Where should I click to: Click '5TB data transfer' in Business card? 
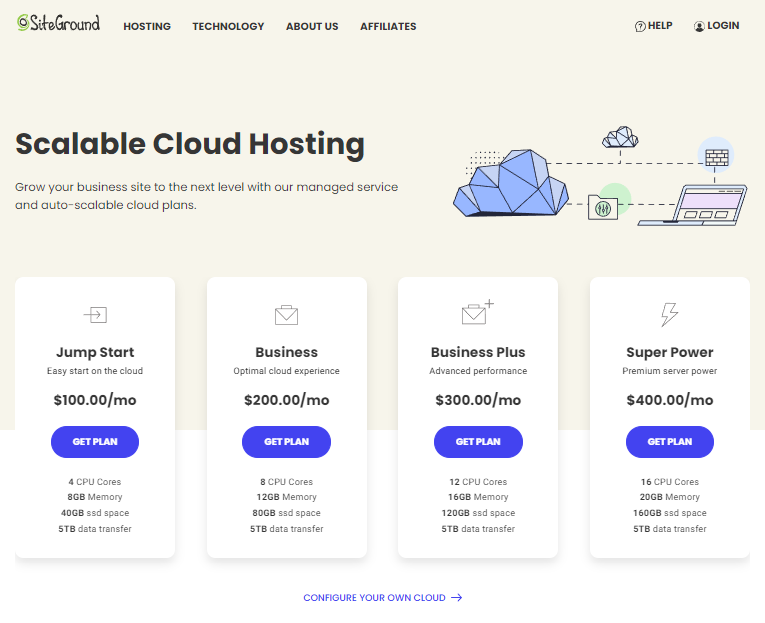coord(286,529)
